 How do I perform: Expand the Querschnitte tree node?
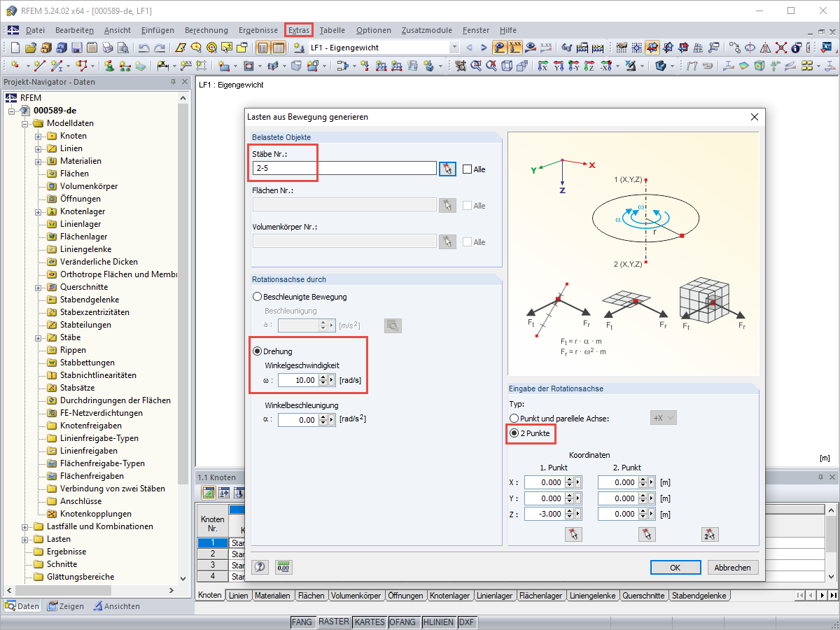point(38,287)
